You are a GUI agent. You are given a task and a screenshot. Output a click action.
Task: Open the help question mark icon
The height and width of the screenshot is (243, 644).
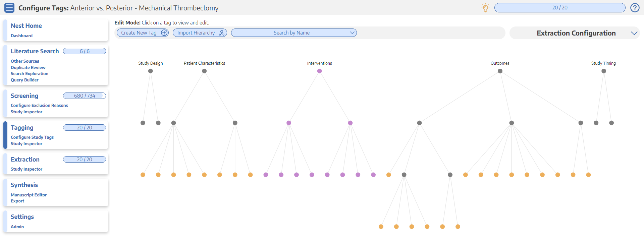pyautogui.click(x=635, y=8)
